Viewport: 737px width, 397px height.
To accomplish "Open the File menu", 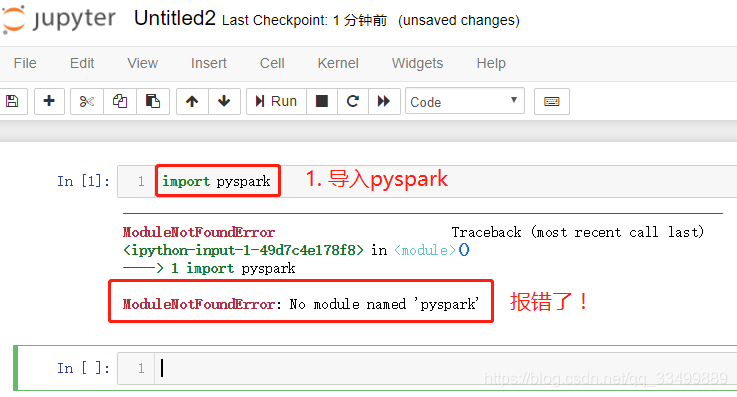I will coord(25,63).
